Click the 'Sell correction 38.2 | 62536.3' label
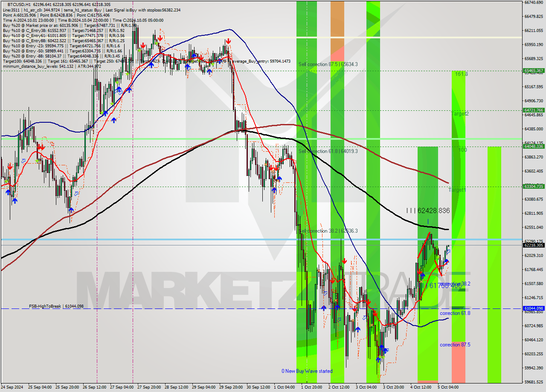Viewport: 546px width, 392px height. [328, 231]
